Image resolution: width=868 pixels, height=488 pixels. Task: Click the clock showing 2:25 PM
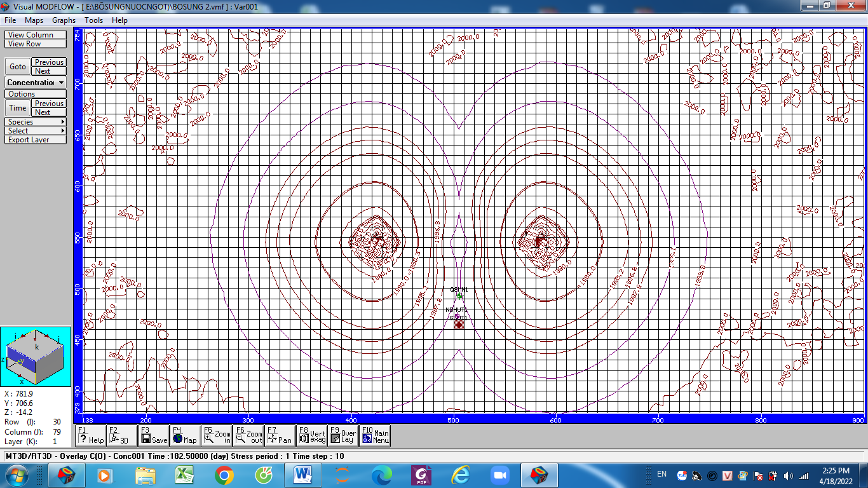pos(836,470)
